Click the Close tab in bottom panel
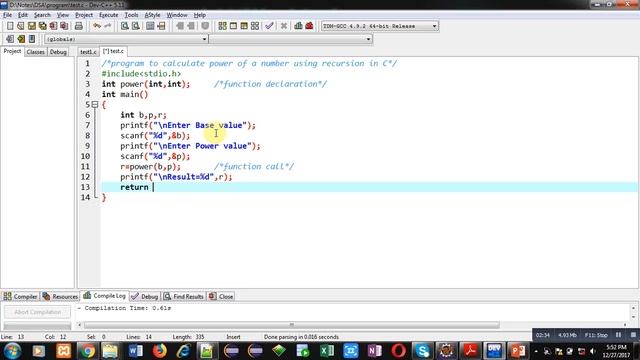640x360 pixels. click(x=221, y=296)
